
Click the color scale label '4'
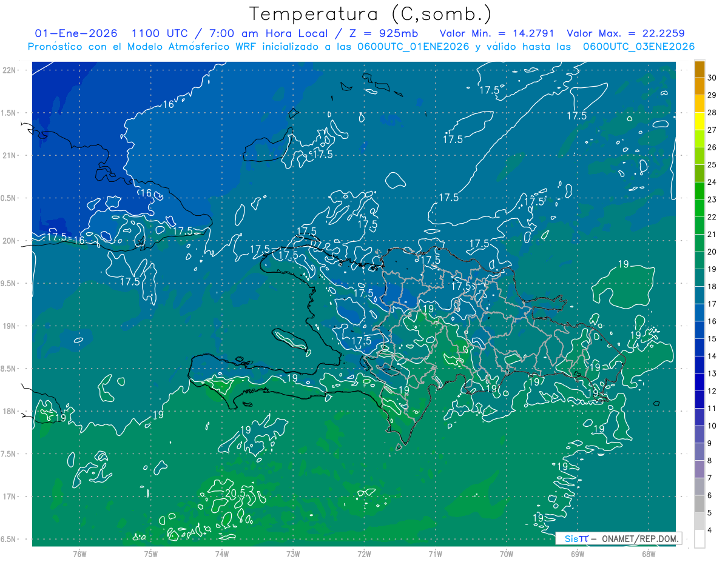click(710, 530)
